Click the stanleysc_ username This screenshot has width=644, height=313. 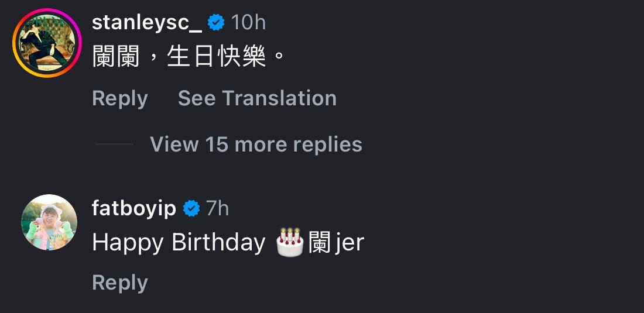(x=147, y=22)
